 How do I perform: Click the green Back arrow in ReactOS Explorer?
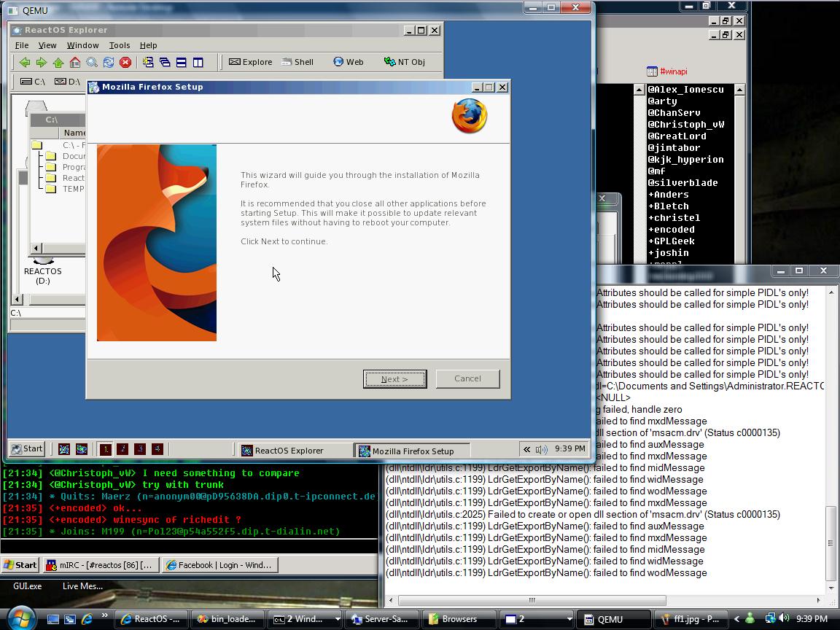24,63
